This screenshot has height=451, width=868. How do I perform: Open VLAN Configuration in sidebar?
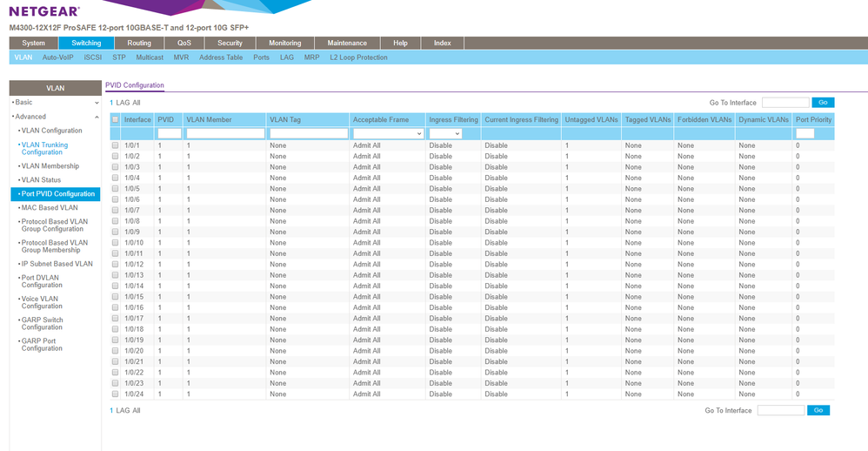[x=51, y=131]
